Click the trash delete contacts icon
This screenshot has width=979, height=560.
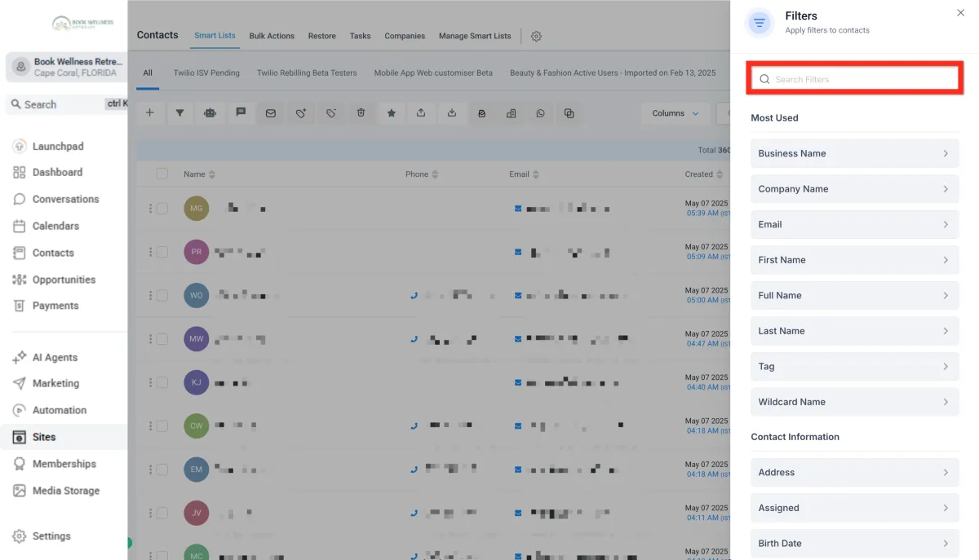point(361,113)
